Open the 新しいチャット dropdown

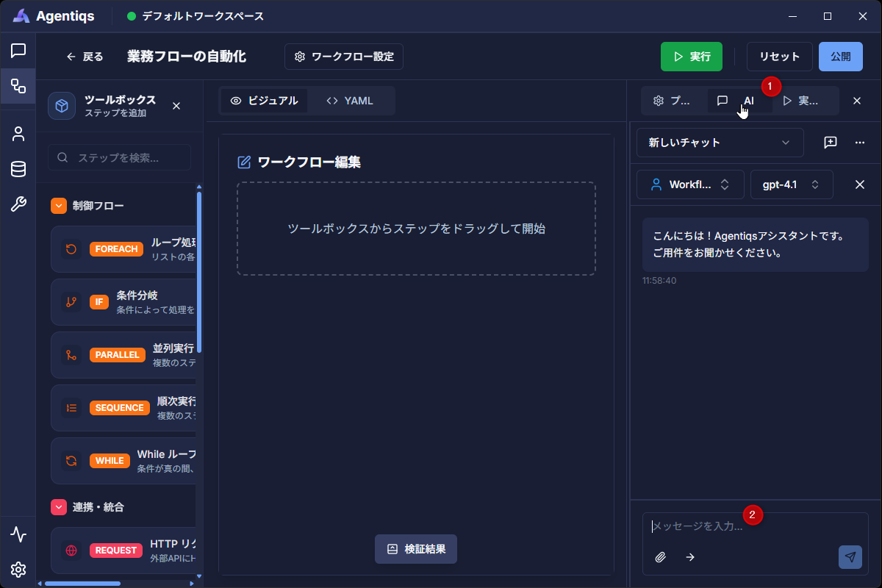720,143
